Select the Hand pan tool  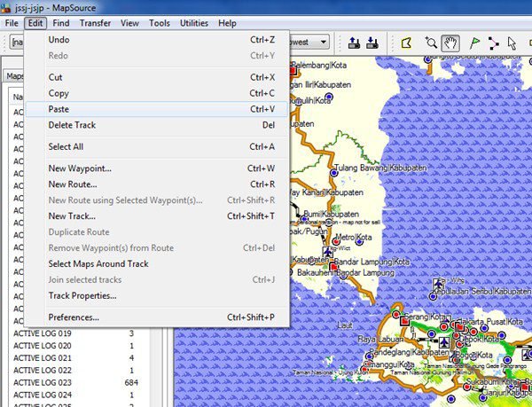[x=450, y=42]
